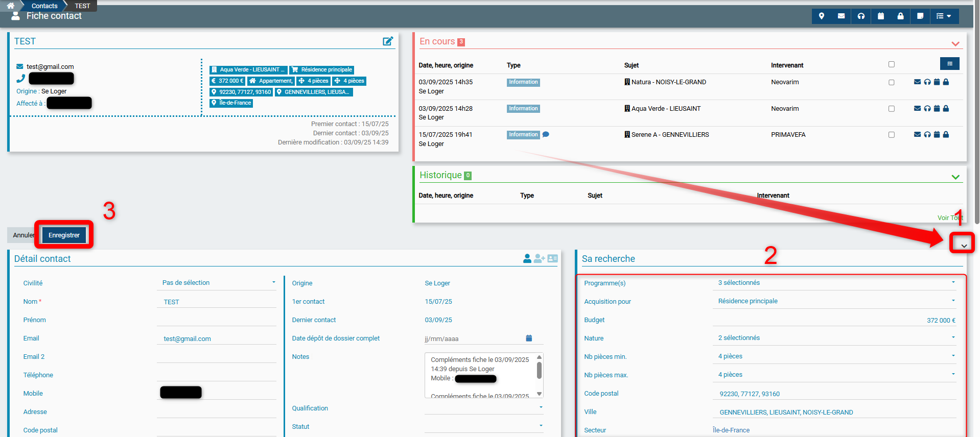Image resolution: width=980 pixels, height=437 pixels.
Task: Go to Contacts in the breadcrumb
Action: click(x=44, y=6)
